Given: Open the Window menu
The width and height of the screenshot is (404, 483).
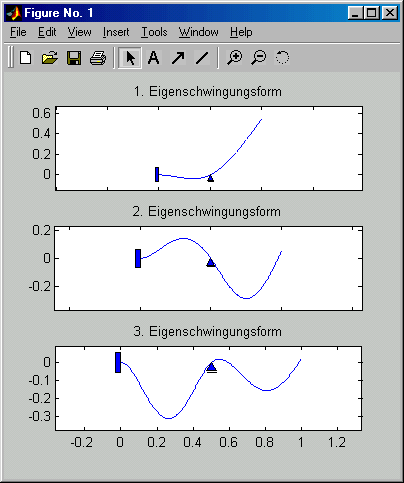Looking at the screenshot, I should (x=199, y=32).
